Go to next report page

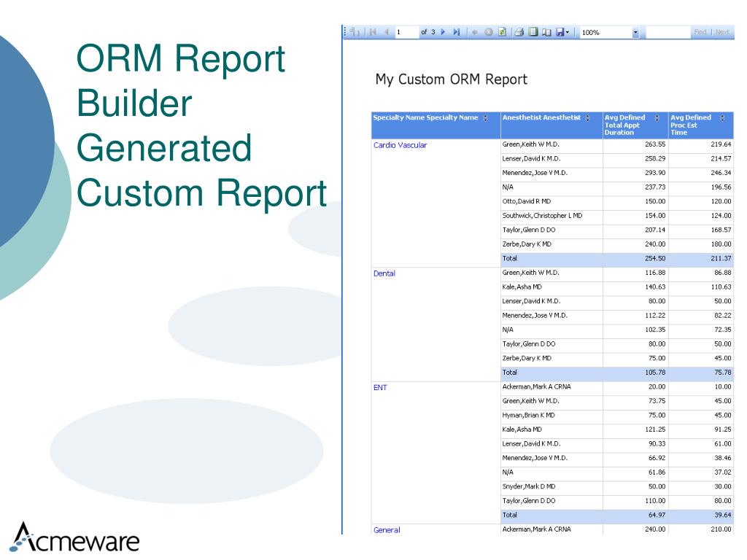coord(443,32)
